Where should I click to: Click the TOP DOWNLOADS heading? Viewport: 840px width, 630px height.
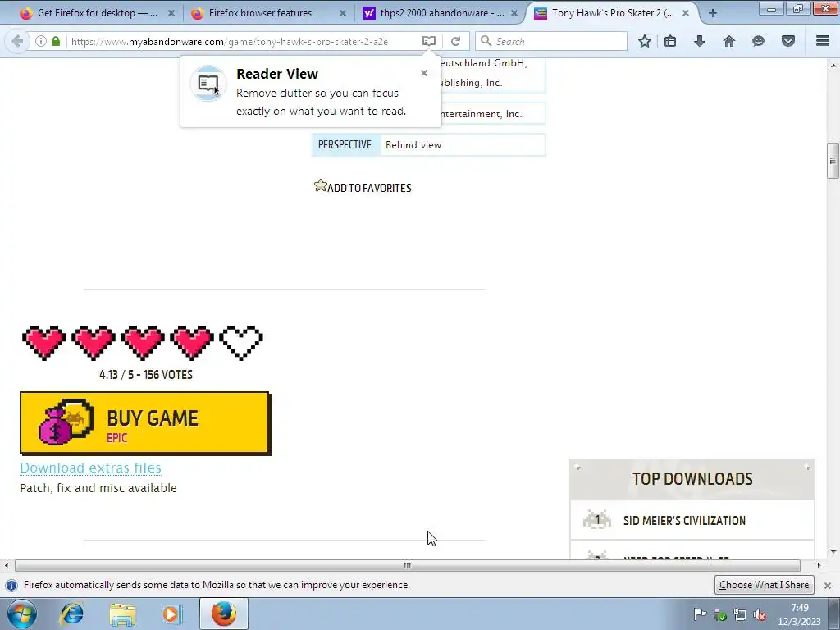(692, 479)
